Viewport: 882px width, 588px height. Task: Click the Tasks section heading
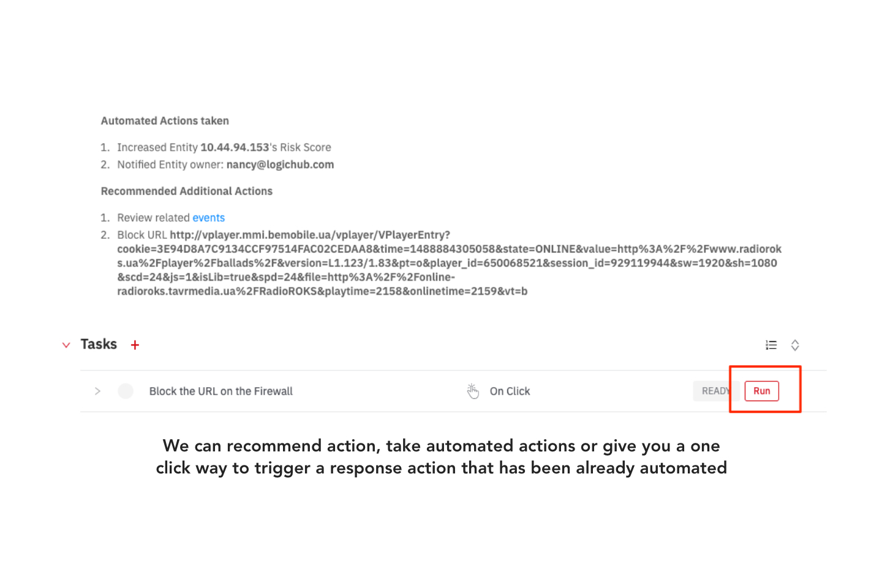pyautogui.click(x=99, y=344)
